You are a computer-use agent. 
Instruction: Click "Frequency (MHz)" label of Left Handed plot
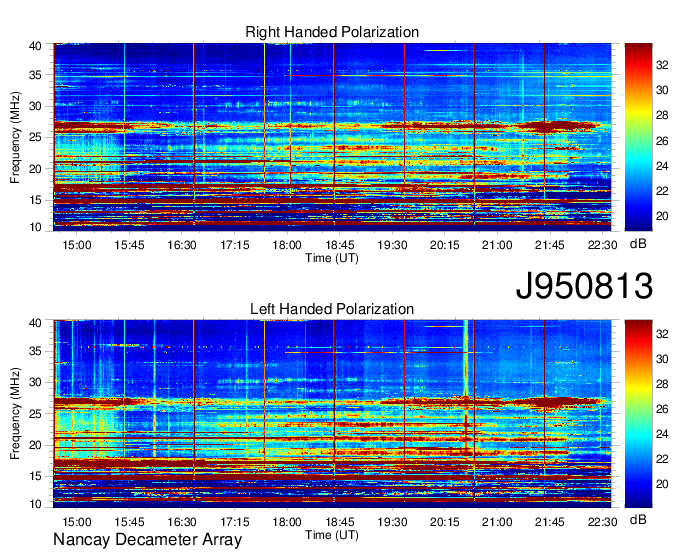[15, 414]
